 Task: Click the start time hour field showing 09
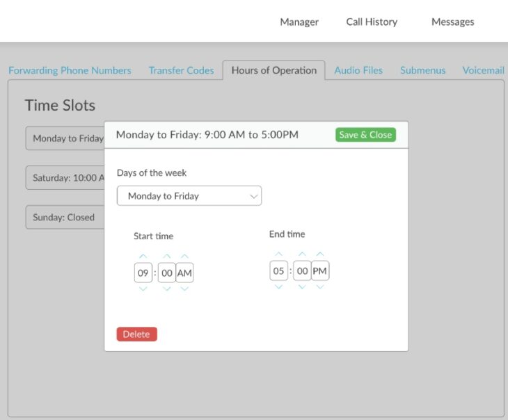pyautogui.click(x=143, y=273)
